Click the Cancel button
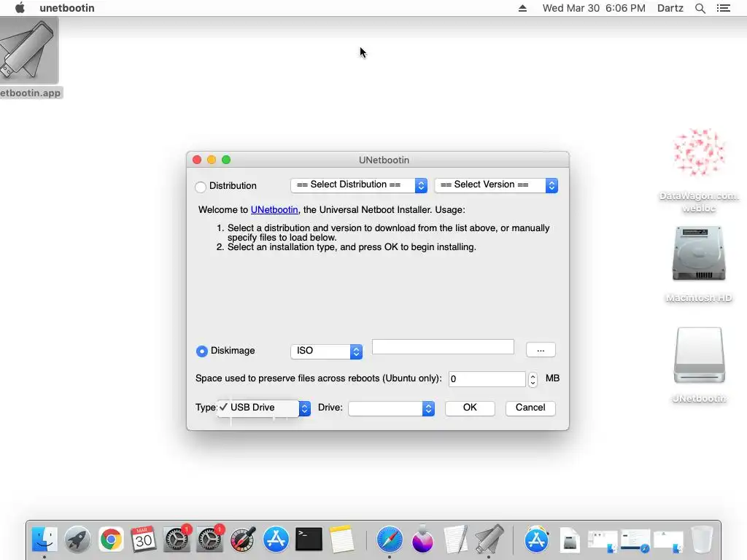The height and width of the screenshot is (560, 747). [530, 408]
